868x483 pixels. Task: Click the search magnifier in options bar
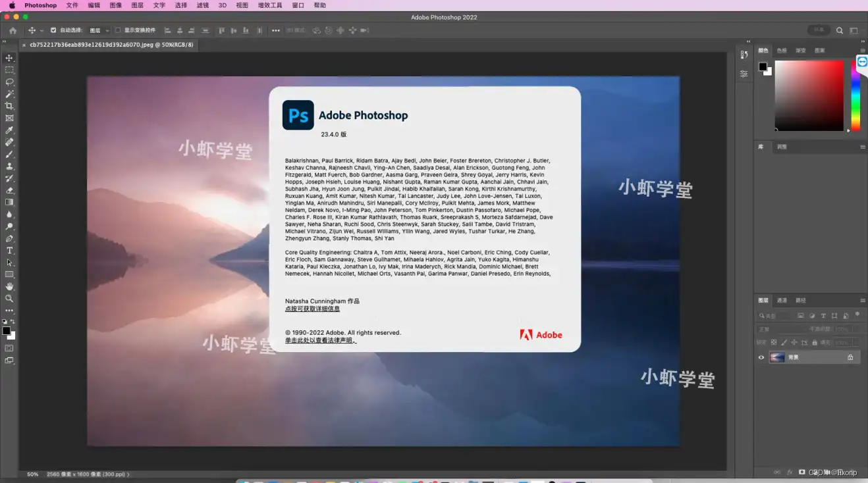tap(840, 30)
